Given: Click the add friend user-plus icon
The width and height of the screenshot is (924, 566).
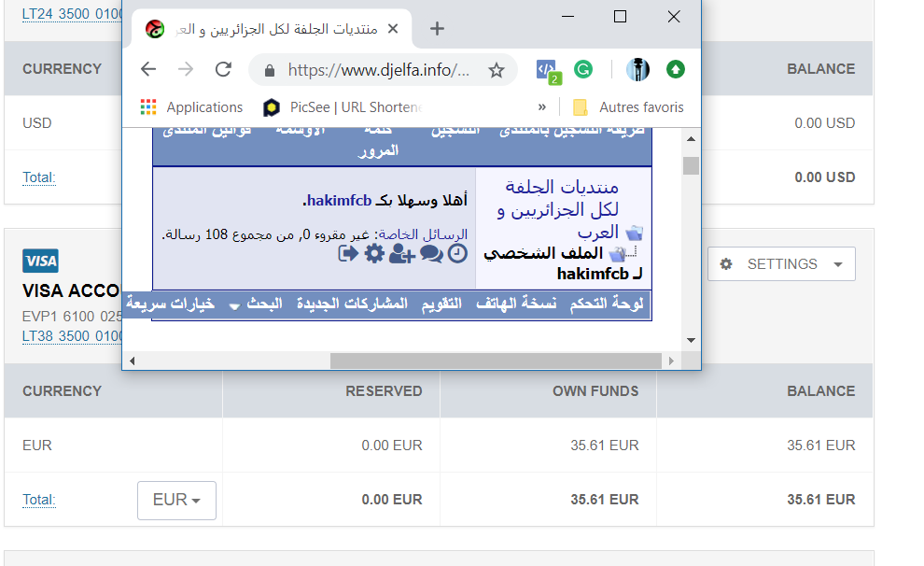Looking at the screenshot, I should [x=402, y=254].
